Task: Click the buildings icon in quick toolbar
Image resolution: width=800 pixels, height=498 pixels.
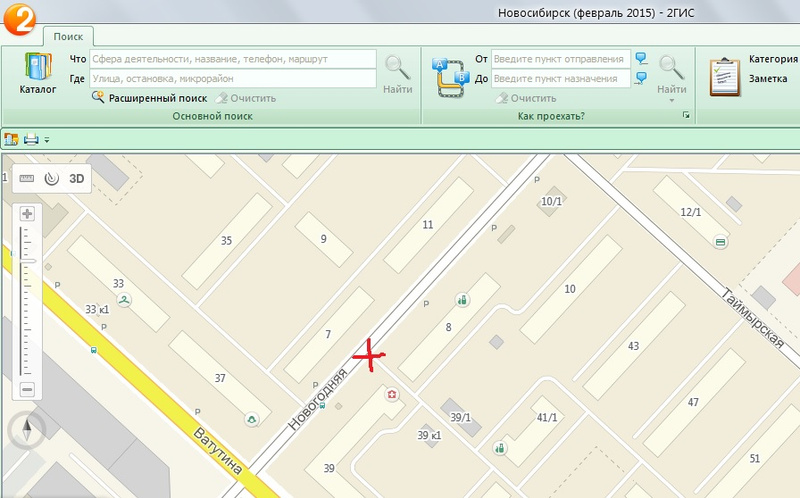Action: (x=11, y=139)
